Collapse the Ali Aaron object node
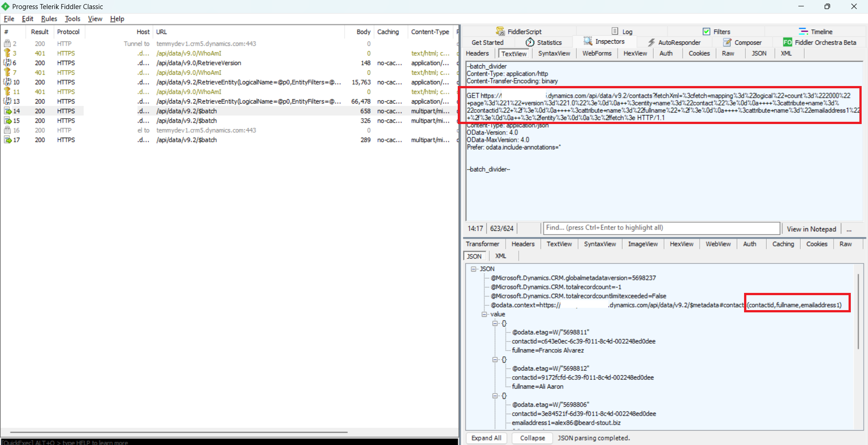 click(x=495, y=359)
